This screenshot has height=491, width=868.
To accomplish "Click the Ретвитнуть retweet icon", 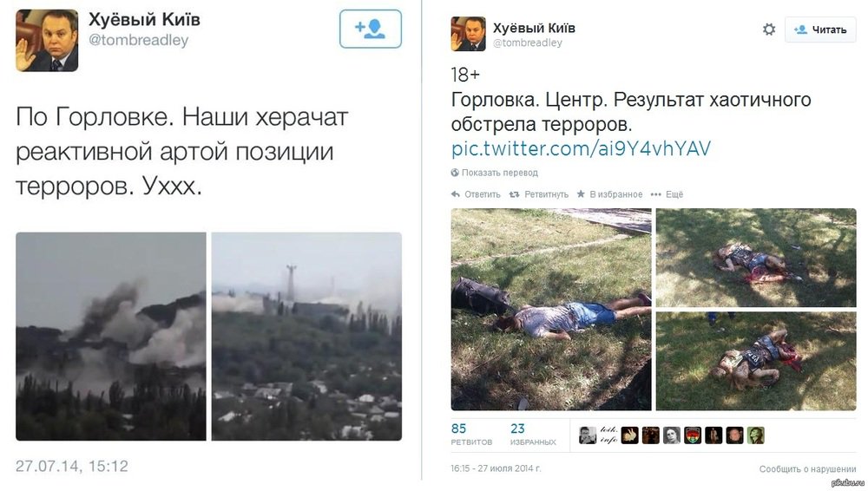I will pyautogui.click(x=514, y=194).
